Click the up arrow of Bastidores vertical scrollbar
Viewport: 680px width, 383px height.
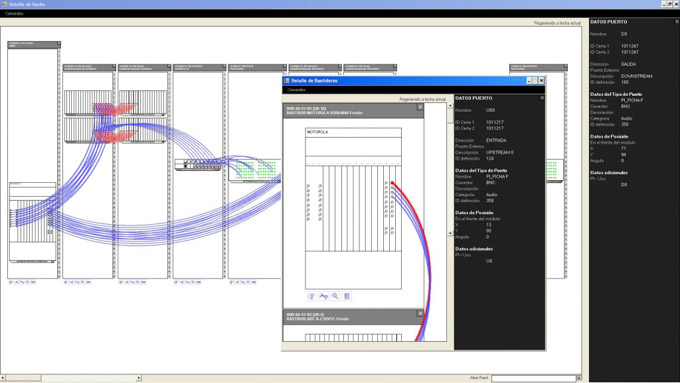450,105
